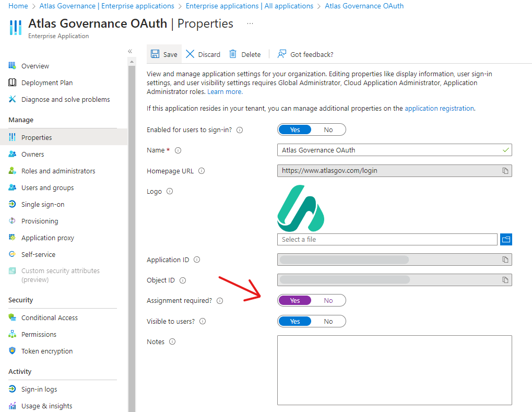Image resolution: width=532 pixels, height=412 pixels.
Task: Click the Discard X icon
Action: point(190,54)
